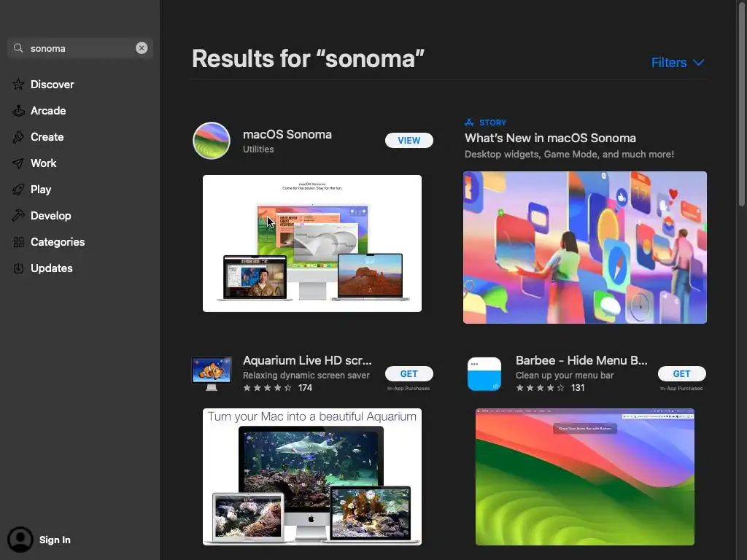Click 'Desktop widgets, Game Mode' subtitle
747x560 pixels.
(x=569, y=155)
